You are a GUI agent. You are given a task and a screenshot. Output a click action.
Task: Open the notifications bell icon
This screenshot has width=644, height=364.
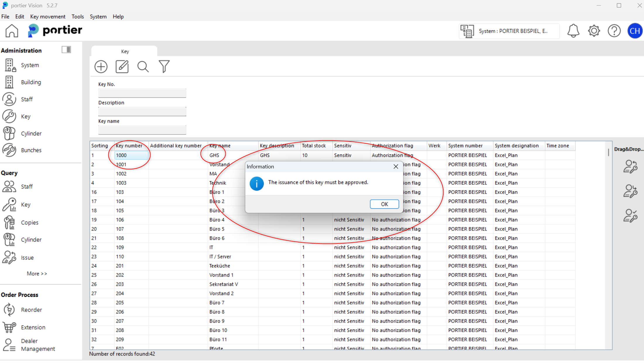pos(573,31)
